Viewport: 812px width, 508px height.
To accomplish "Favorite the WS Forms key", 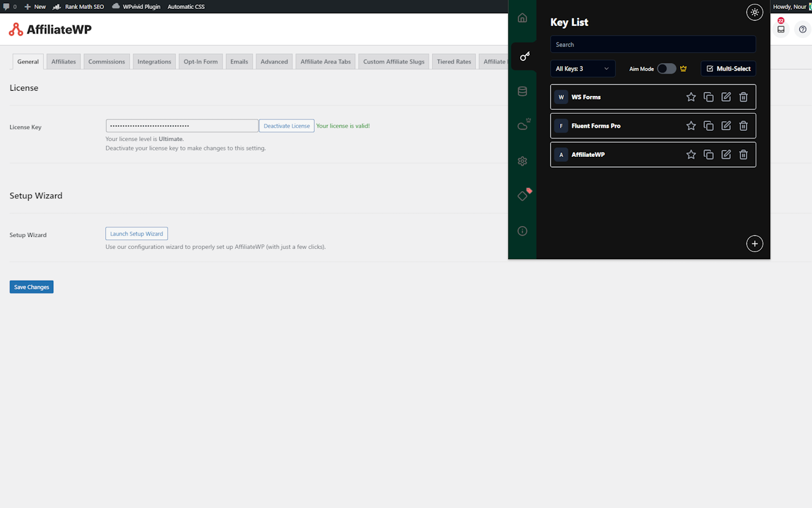I will coord(691,97).
